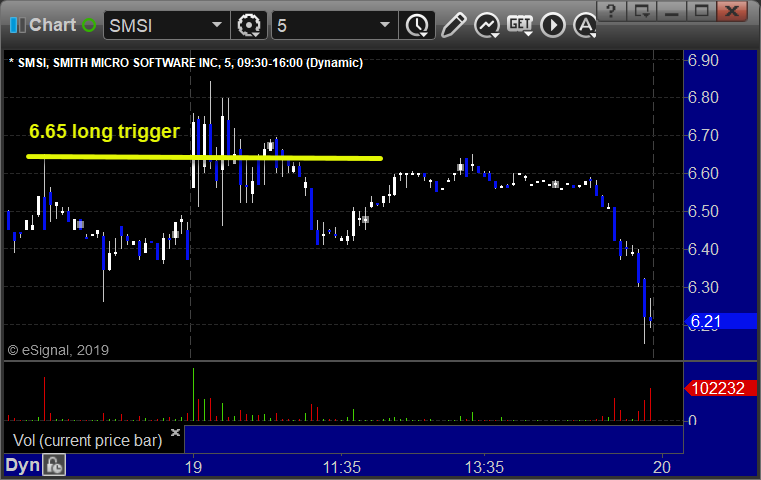Click the GET tools button
This screenshot has width=761, height=480.
coord(520,25)
